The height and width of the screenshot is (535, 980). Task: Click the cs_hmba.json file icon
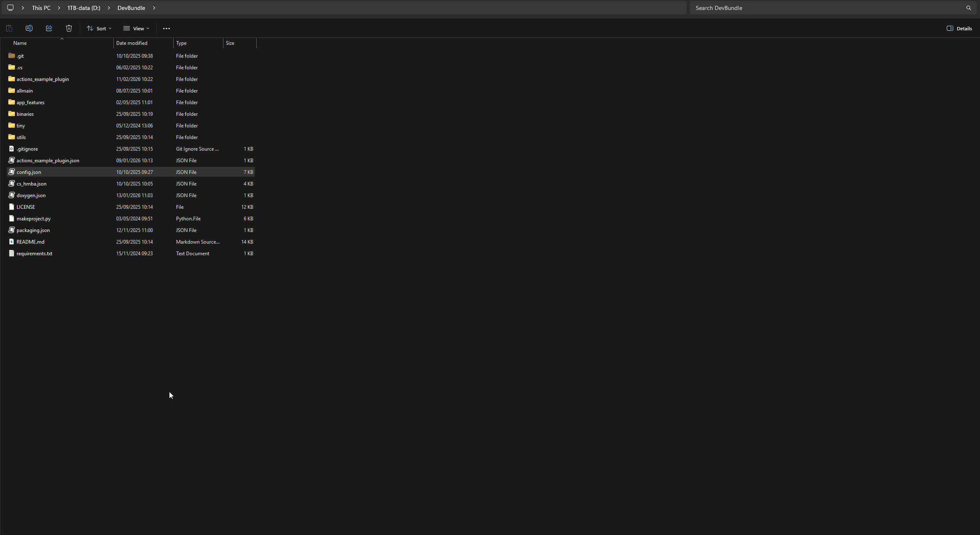click(12, 183)
